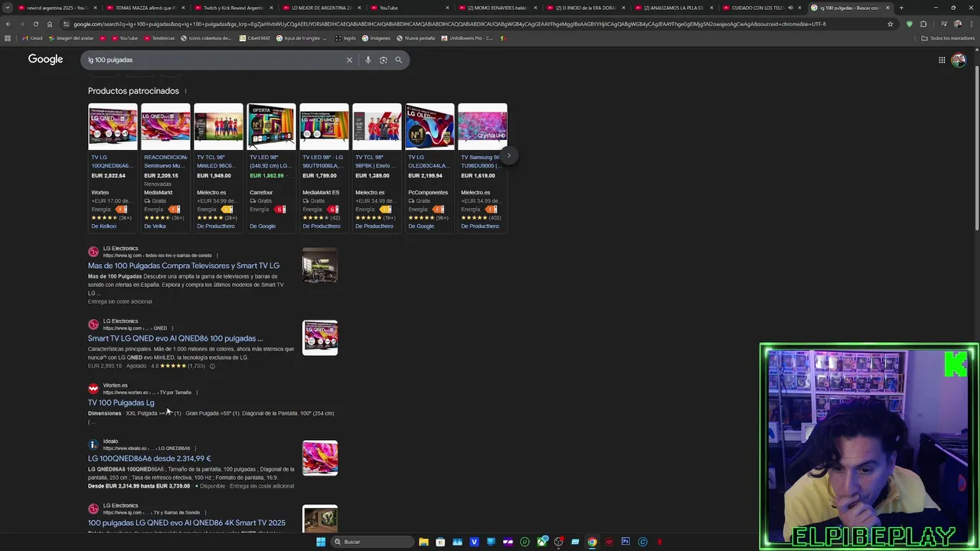Image resolution: width=980 pixels, height=551 pixels.
Task: Click the magnifier search submit icon
Action: click(x=398, y=60)
